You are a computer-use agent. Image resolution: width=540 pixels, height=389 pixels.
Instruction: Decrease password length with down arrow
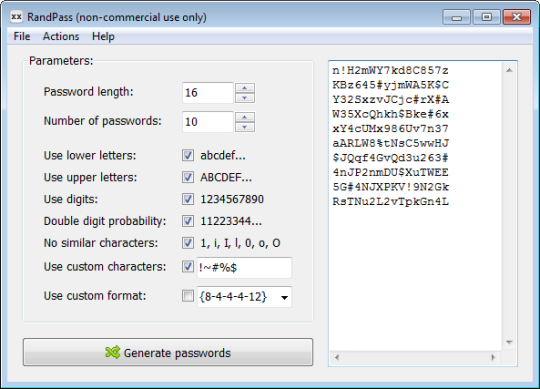[x=245, y=98]
